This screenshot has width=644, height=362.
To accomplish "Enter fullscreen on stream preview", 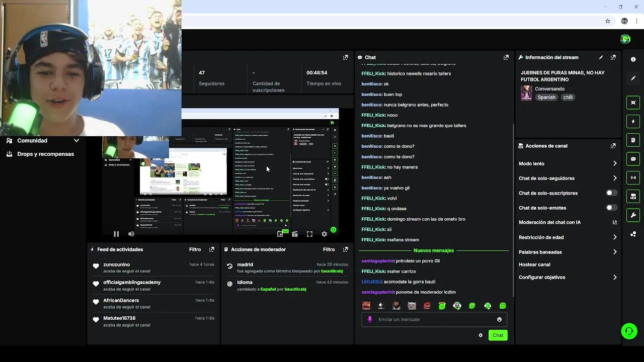I will (309, 234).
